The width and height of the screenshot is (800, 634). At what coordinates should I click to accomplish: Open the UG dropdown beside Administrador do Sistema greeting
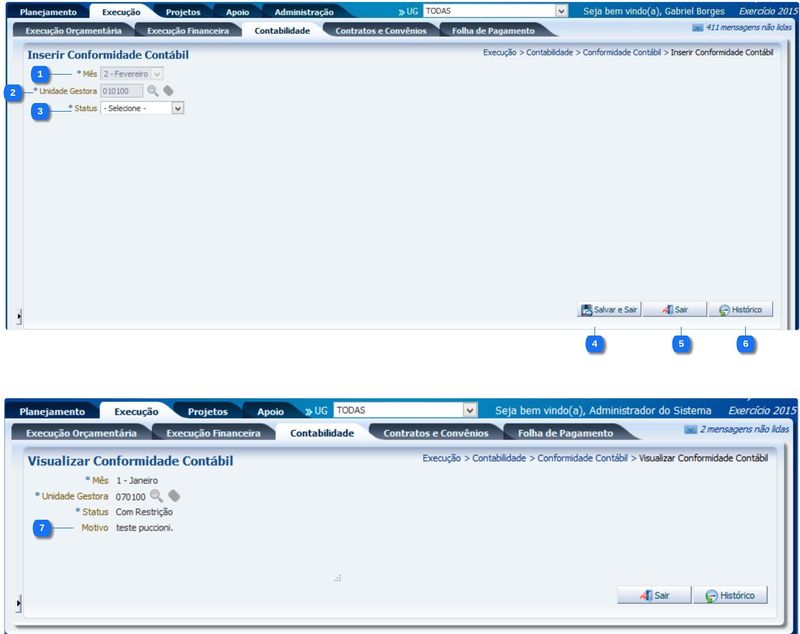pyautogui.click(x=470, y=410)
